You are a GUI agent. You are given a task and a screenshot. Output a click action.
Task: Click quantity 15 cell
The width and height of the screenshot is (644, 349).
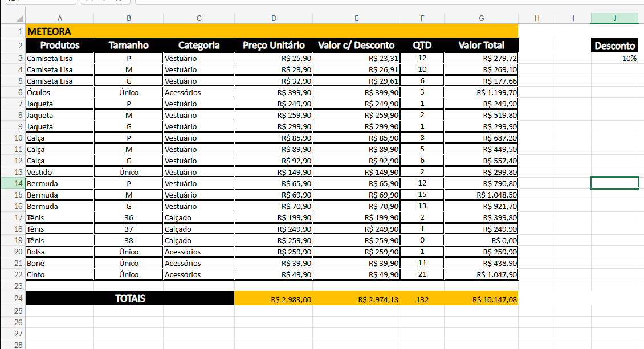click(422, 195)
